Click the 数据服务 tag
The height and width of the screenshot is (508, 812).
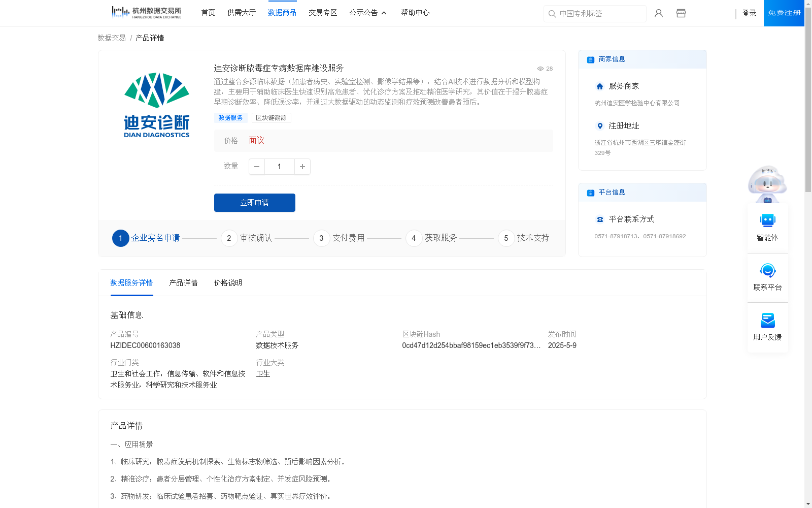[x=230, y=118]
